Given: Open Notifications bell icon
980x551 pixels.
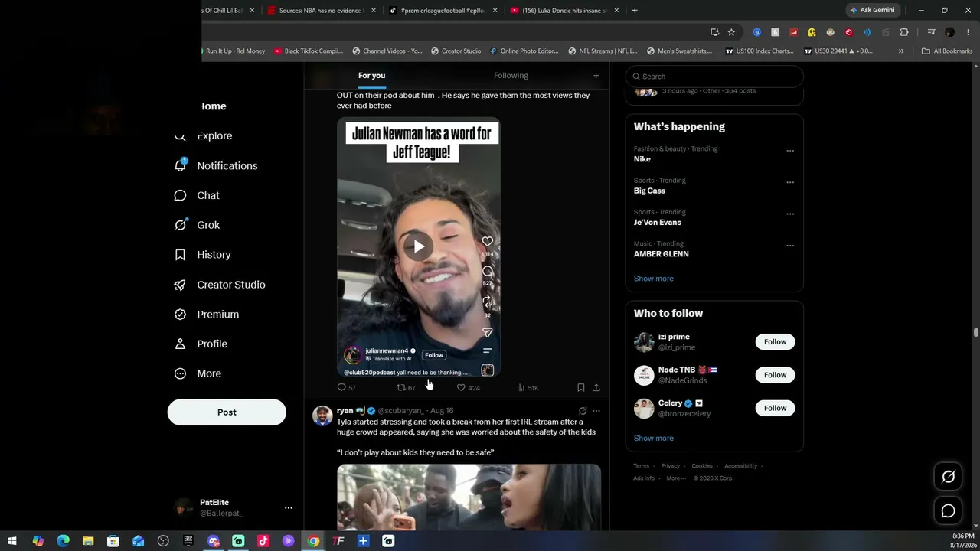Looking at the screenshot, I should click(180, 165).
